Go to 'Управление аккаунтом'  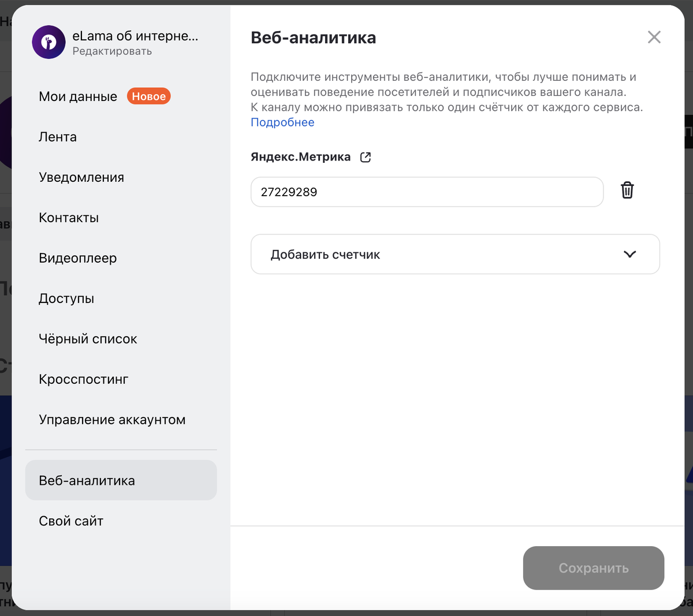click(112, 420)
